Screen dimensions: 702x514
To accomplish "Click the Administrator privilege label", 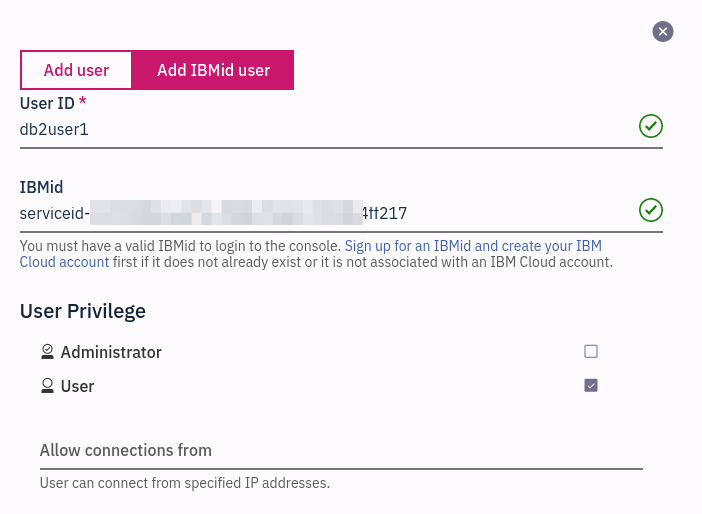I will (111, 352).
